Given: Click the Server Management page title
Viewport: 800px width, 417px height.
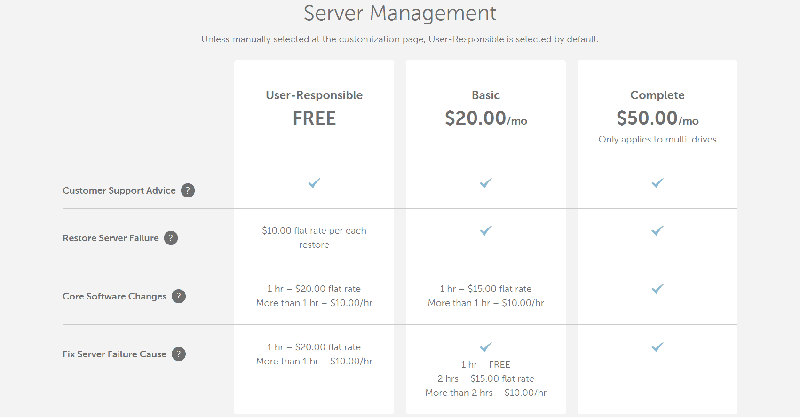Looking at the screenshot, I should 399,14.
